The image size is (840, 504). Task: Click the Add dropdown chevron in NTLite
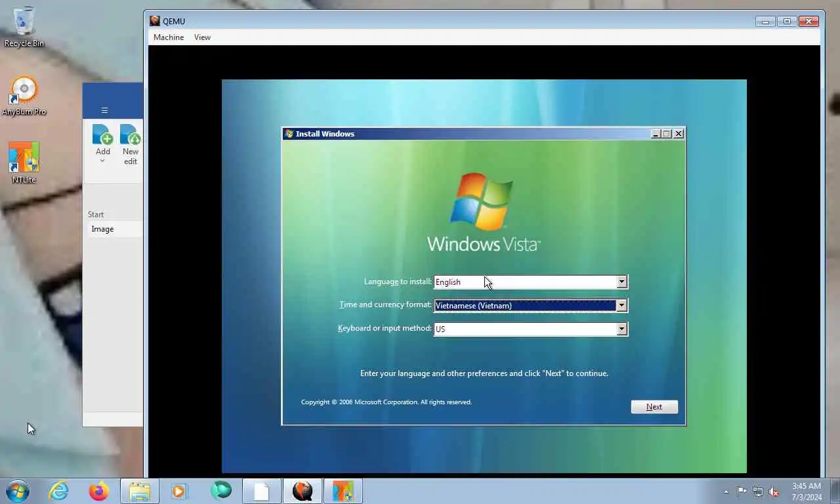point(102,161)
